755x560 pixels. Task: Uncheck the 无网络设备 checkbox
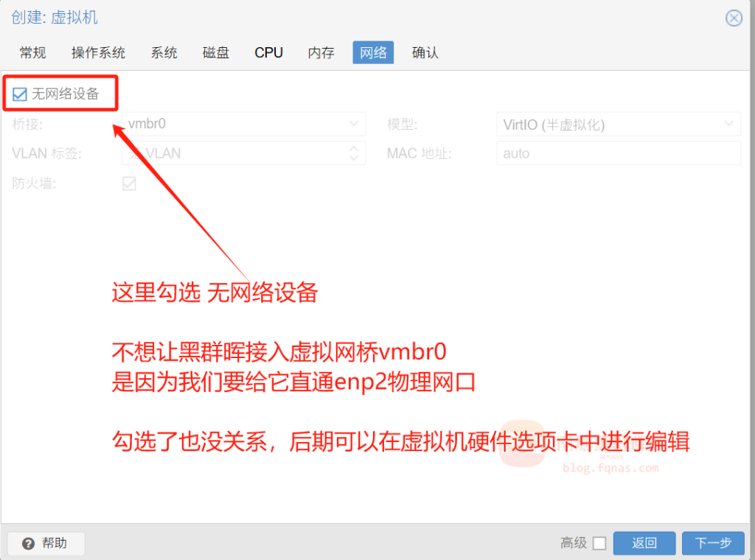pos(20,94)
